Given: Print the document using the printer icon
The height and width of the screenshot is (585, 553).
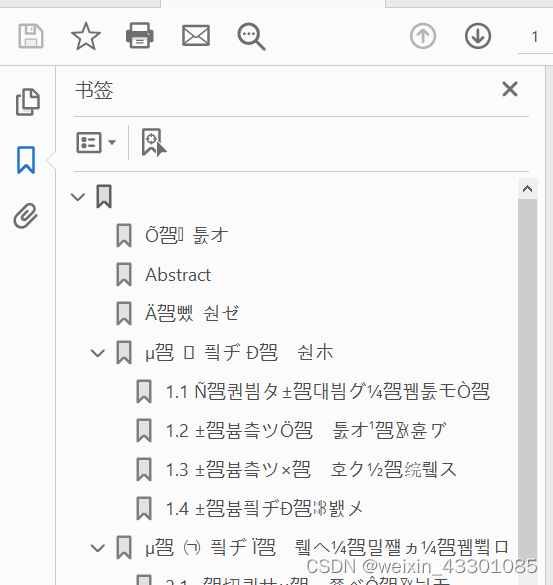Looking at the screenshot, I should point(140,35).
